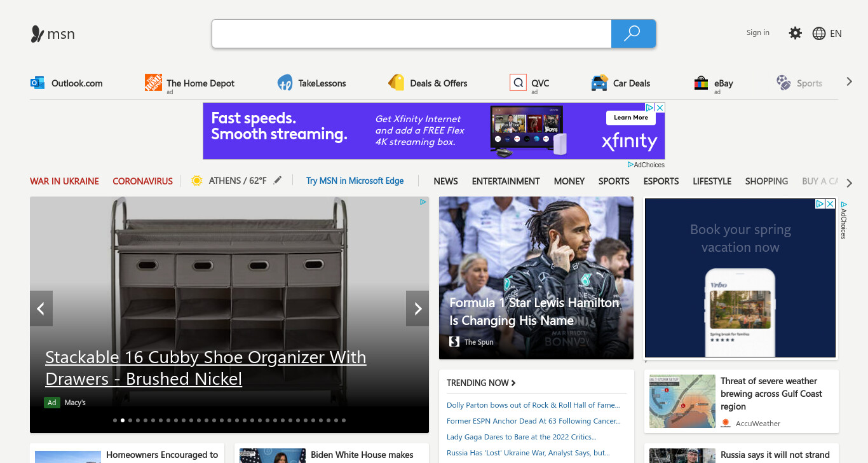Image resolution: width=868 pixels, height=463 pixels.
Task: Click the EN language label
Action: point(836,33)
